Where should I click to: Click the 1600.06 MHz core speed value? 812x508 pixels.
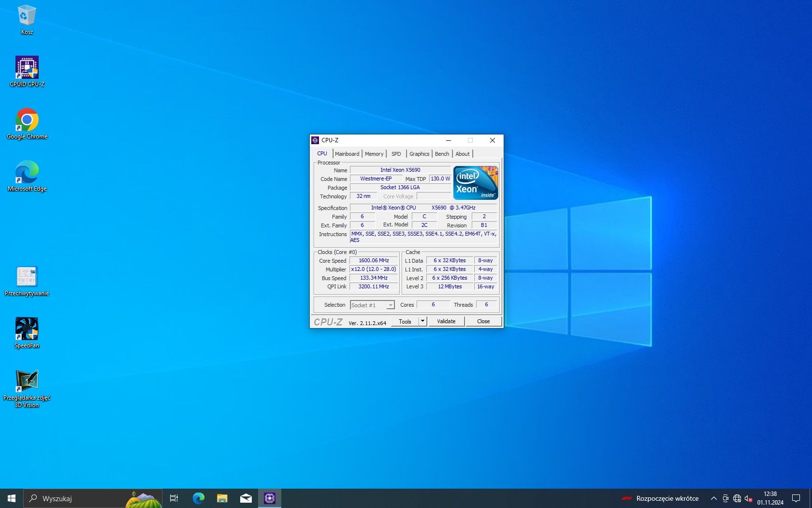[x=374, y=260]
